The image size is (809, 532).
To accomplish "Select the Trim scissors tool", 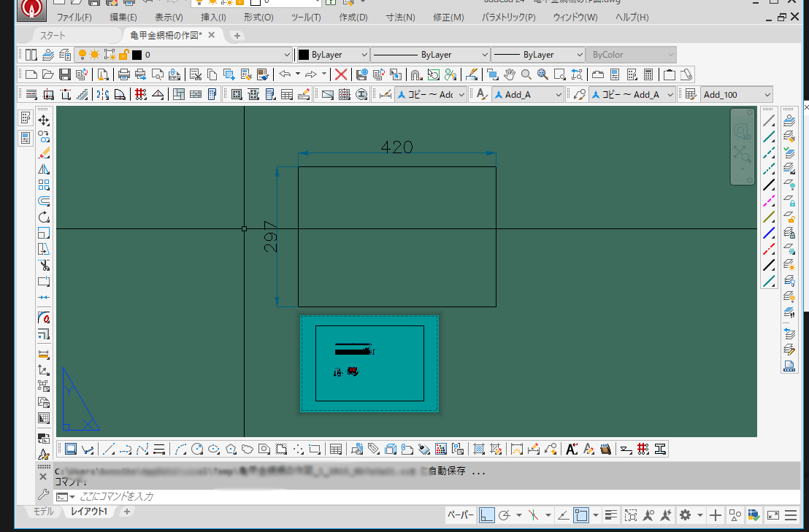I will coord(44,266).
